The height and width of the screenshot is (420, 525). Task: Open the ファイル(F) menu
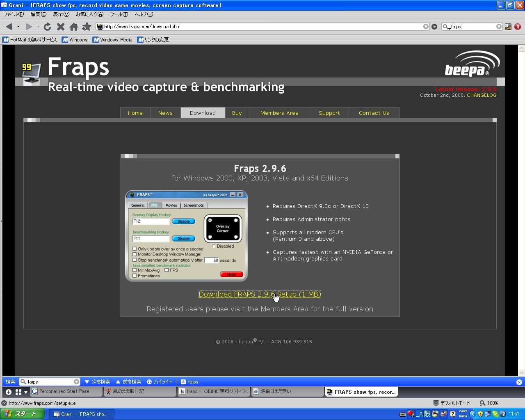click(14, 14)
